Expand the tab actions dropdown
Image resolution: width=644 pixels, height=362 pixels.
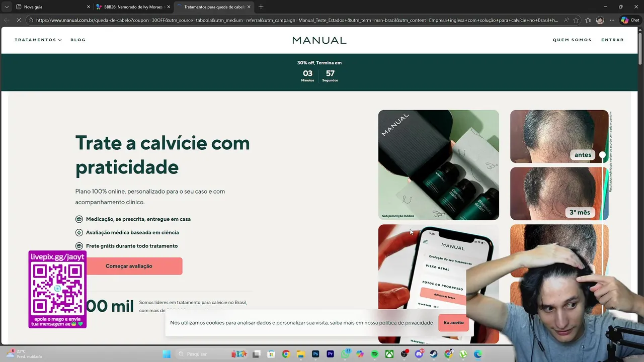click(6, 7)
